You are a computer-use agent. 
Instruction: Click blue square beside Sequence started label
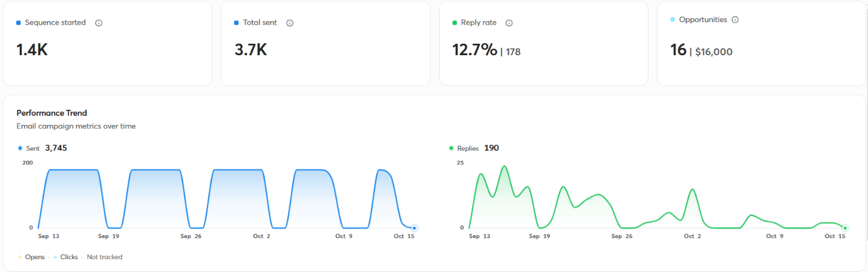coord(19,23)
